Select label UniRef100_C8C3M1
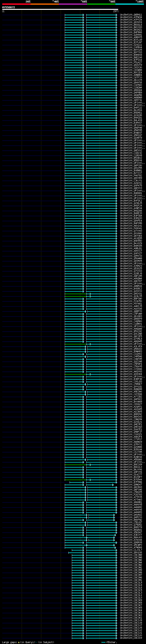The height and width of the screenshot is (644, 146). (x=131, y=580)
